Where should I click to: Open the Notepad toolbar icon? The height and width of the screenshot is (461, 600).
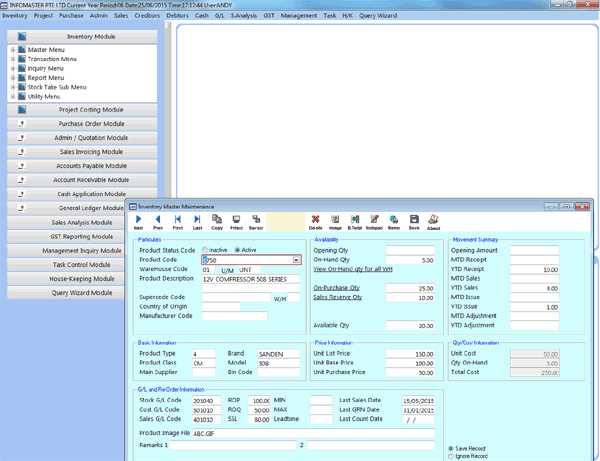click(x=374, y=221)
